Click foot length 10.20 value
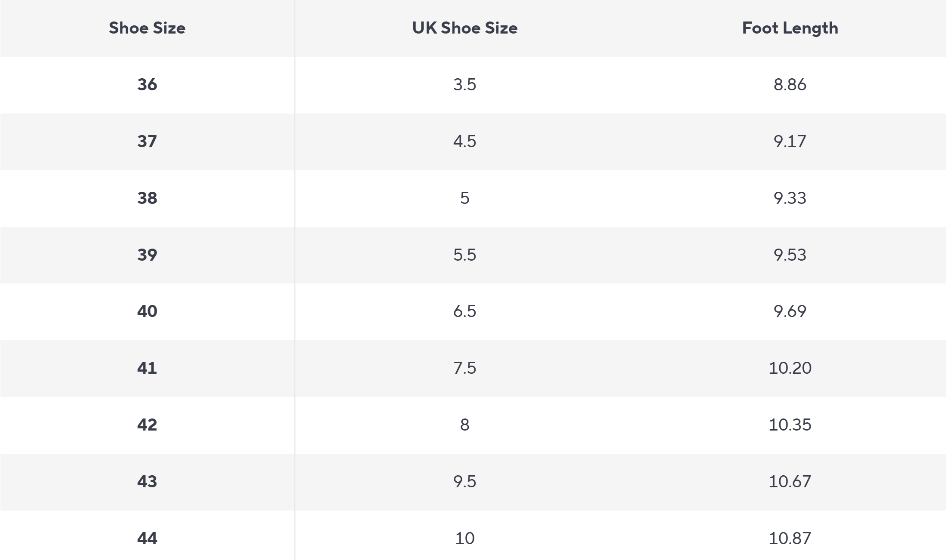The image size is (947, 560). 790,368
